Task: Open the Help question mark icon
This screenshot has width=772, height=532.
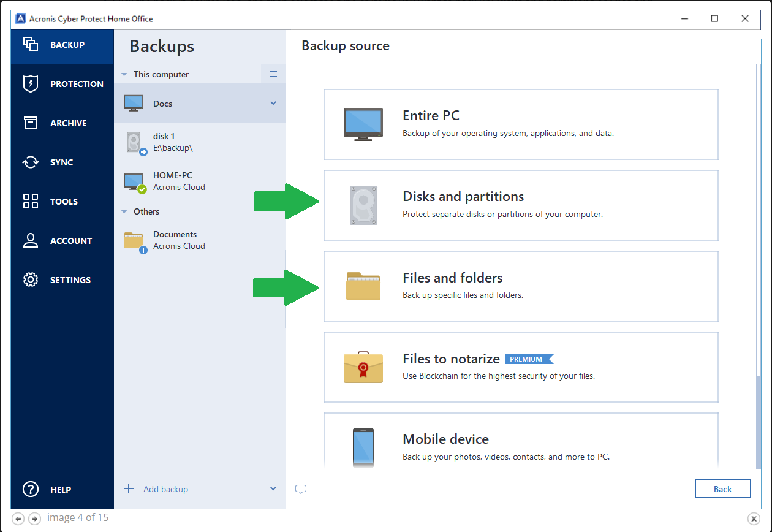Action: tap(31, 490)
